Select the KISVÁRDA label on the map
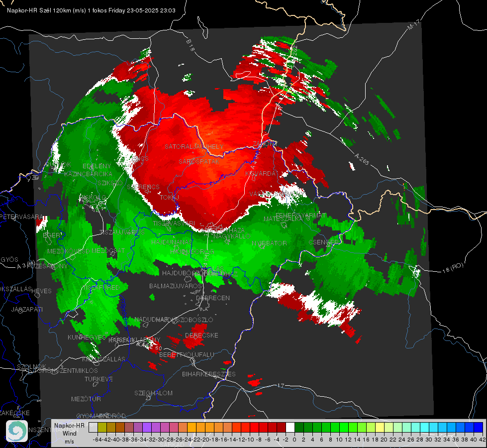This screenshot has width=487, height=448. click(261, 173)
